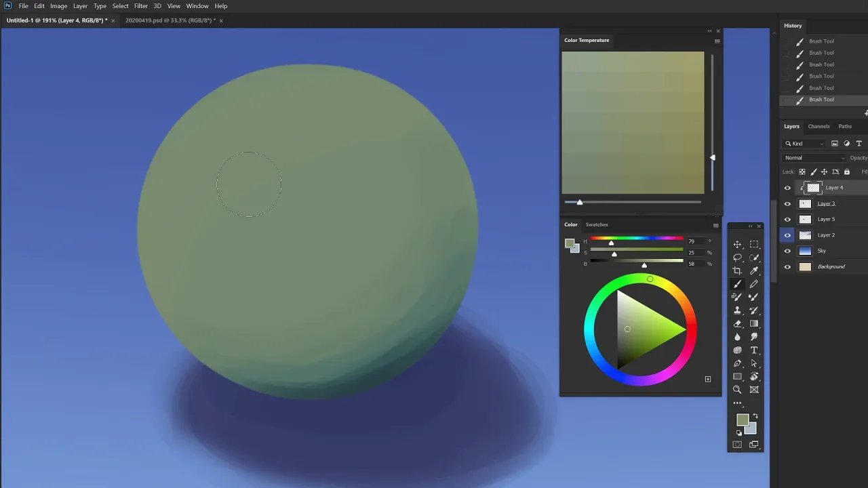Viewport: 868px width, 488px height.
Task: Select the Rectangular Marquee tool
Action: (754, 244)
